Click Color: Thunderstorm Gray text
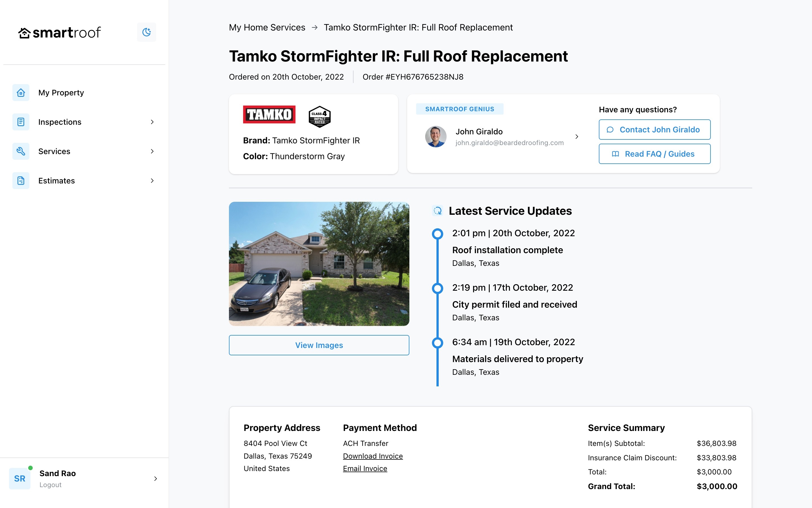 click(x=294, y=157)
